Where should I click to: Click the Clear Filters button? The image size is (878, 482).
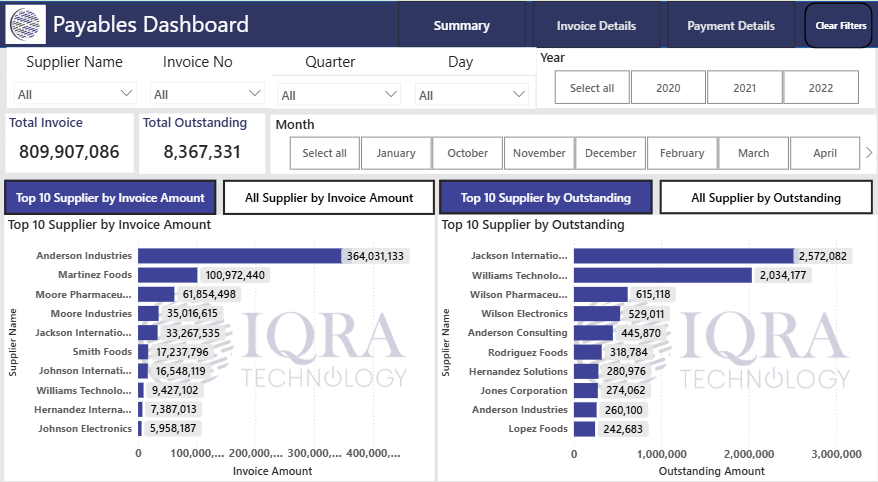pyautogui.click(x=840, y=26)
